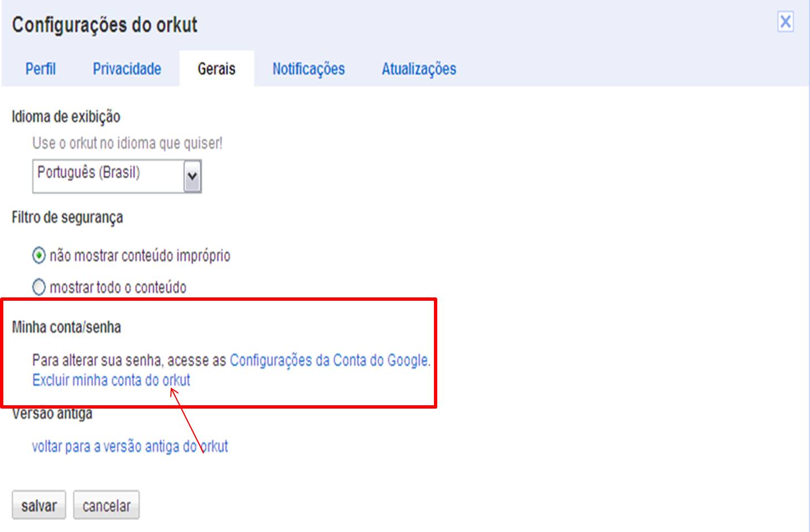Open the Português (Brasil) language dropdown
810x532 pixels.
point(117,176)
